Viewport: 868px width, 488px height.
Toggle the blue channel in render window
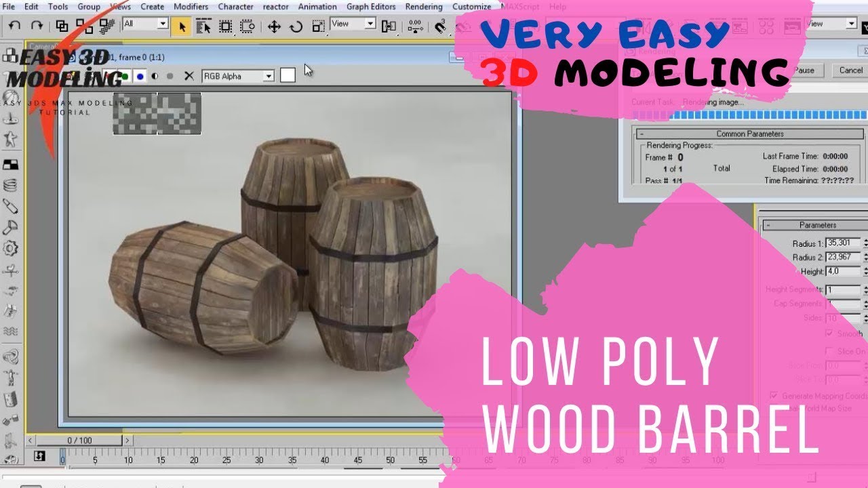point(140,76)
